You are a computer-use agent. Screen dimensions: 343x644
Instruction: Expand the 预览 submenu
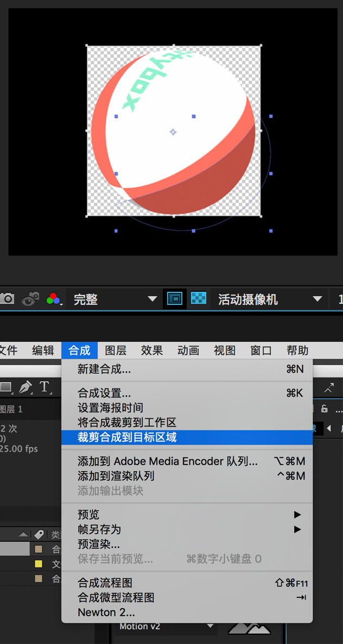[187, 514]
